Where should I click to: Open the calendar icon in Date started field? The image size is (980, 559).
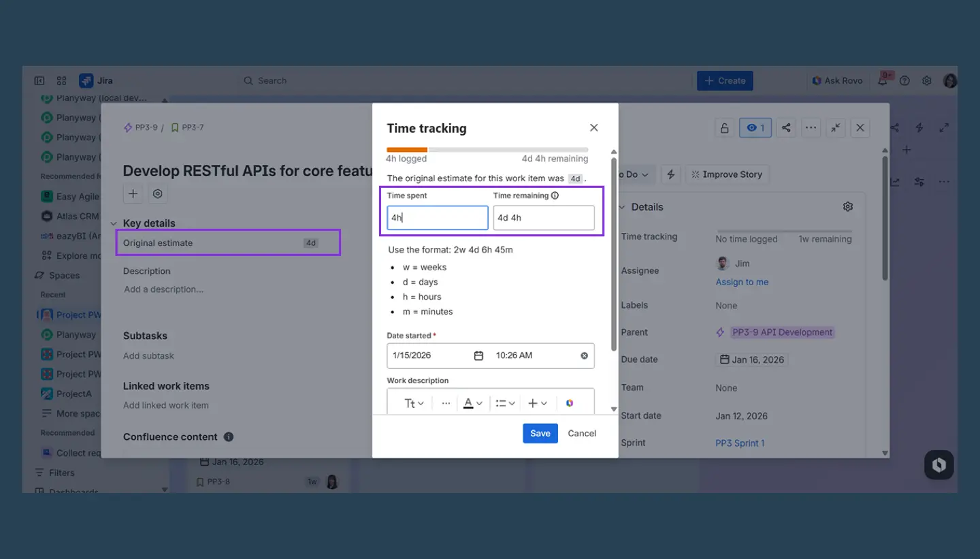coord(478,355)
